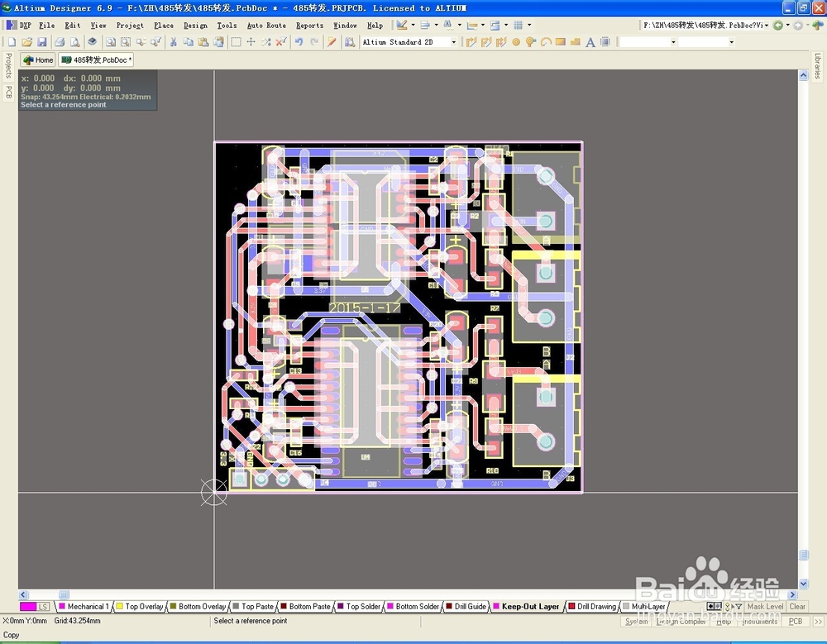Click the Mask Level button

coord(765,607)
